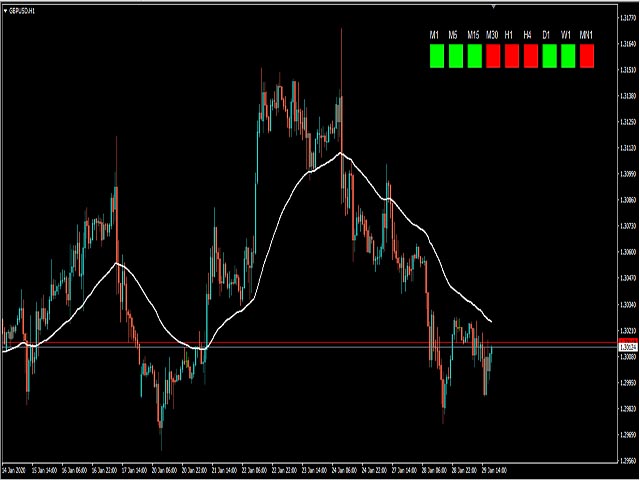This screenshot has height=480, width=640.
Task: Click the red H1 timeframe signal box
Action: (x=512, y=56)
